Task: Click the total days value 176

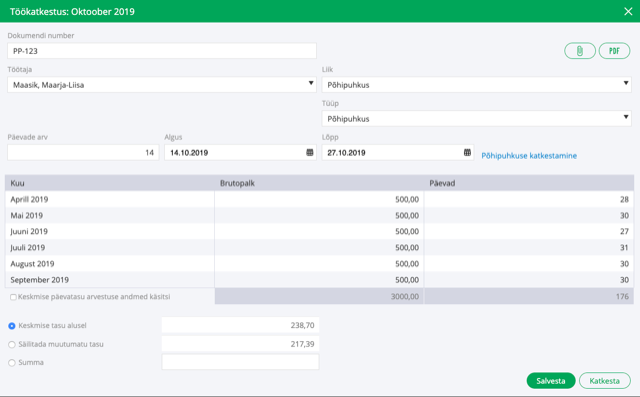Action: click(x=622, y=296)
